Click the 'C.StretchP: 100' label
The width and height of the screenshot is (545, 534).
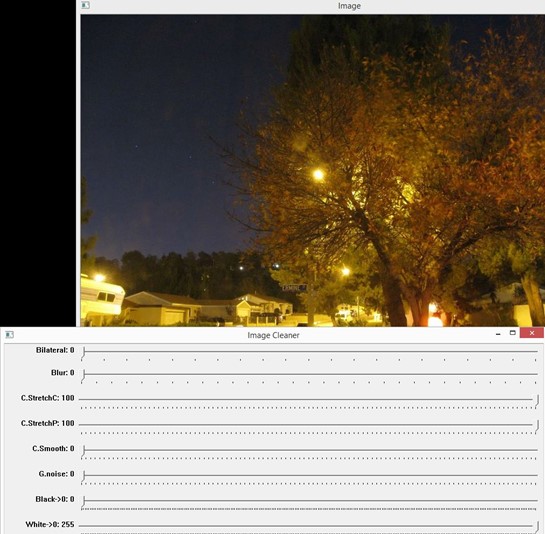pyautogui.click(x=48, y=423)
